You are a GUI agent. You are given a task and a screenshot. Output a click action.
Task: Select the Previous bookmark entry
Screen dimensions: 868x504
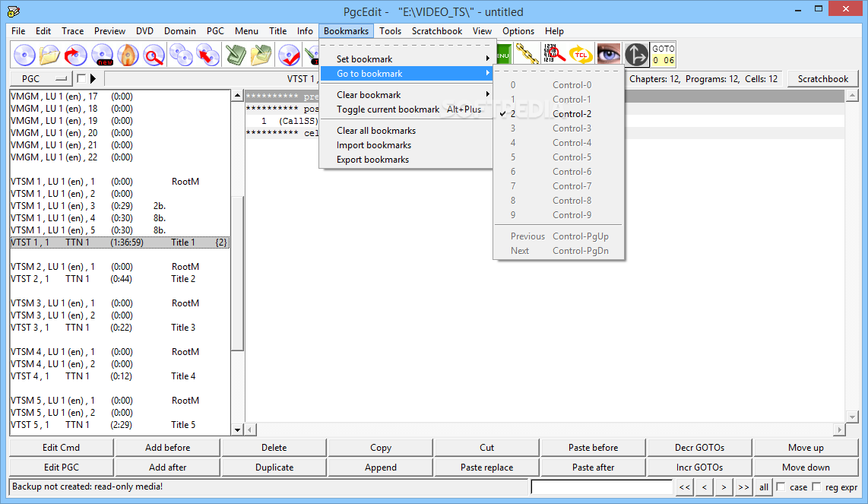click(x=558, y=236)
